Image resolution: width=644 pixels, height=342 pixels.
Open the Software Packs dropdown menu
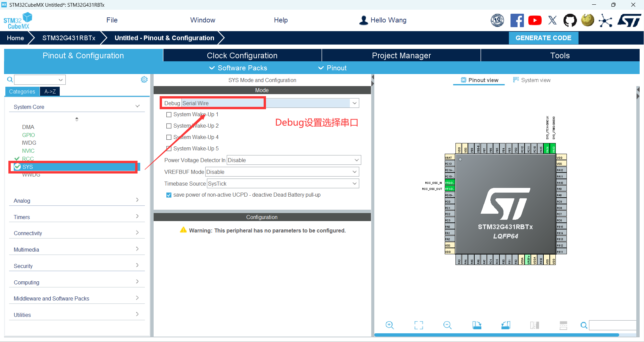tap(238, 68)
